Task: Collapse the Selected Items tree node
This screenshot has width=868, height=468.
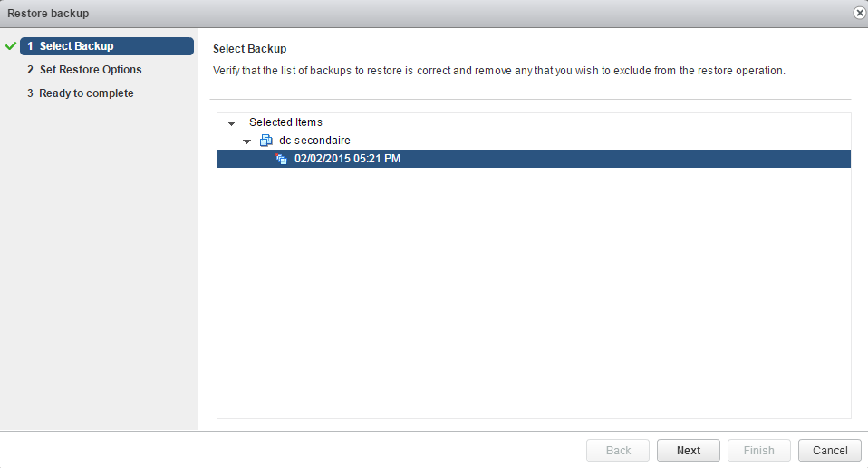Action: pyautogui.click(x=232, y=122)
